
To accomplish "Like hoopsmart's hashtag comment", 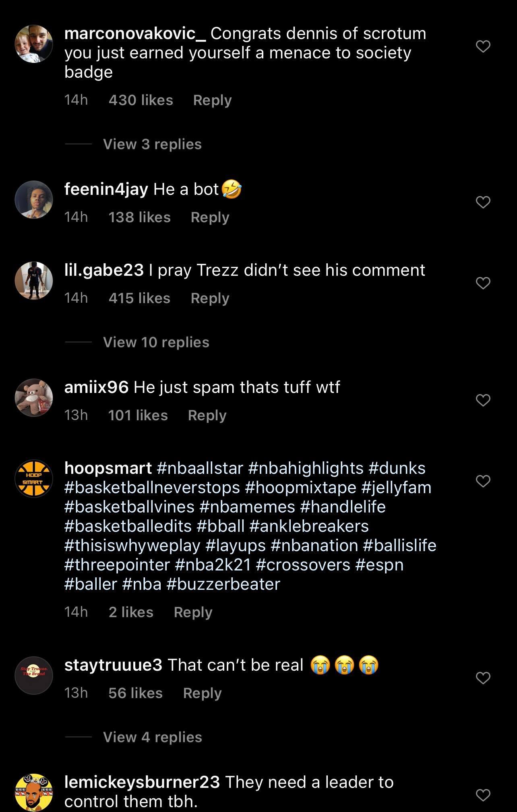I will [483, 481].
